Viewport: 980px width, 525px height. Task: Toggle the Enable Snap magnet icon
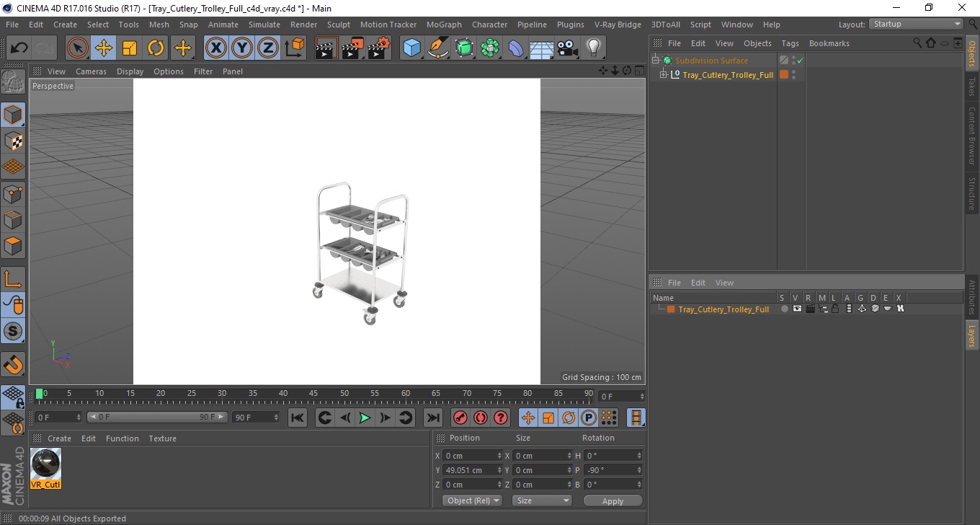pyautogui.click(x=13, y=364)
